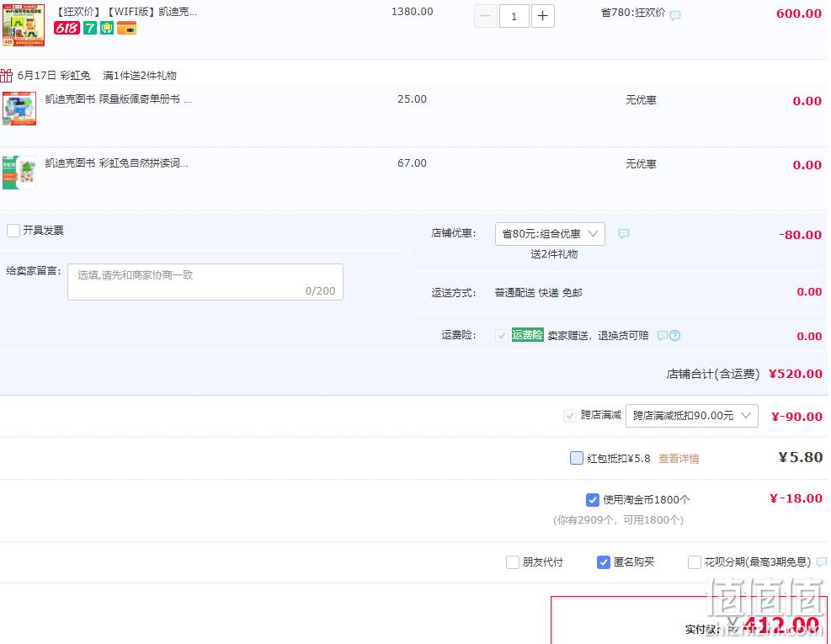Screen dimensions: 831x644
Task: Increase quantity with the plus button
Action: [543, 16]
